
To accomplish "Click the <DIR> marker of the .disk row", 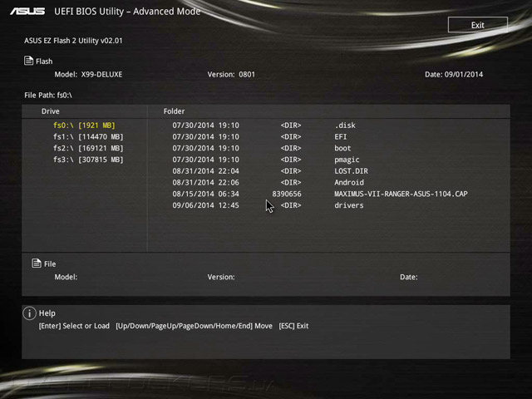I will [291, 126].
